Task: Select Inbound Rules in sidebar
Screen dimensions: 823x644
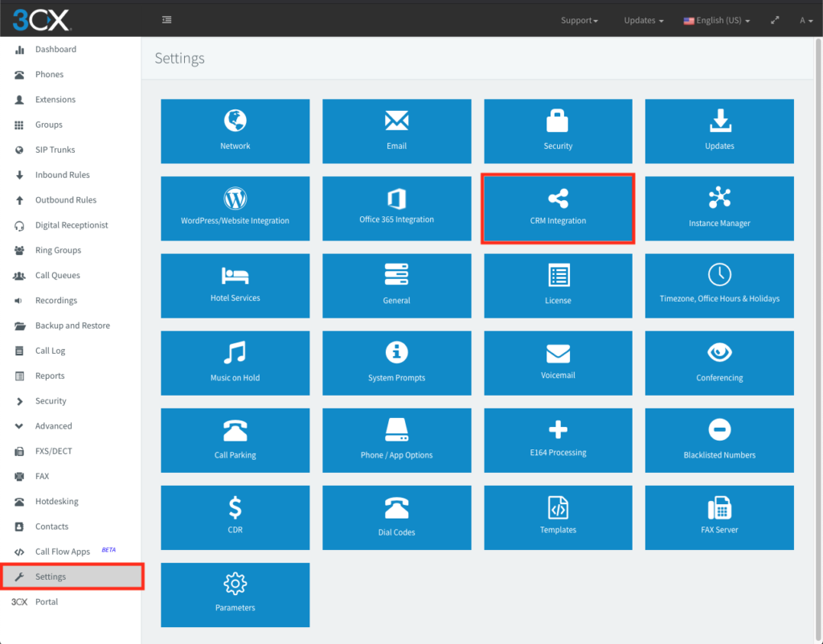Action: pos(71,174)
